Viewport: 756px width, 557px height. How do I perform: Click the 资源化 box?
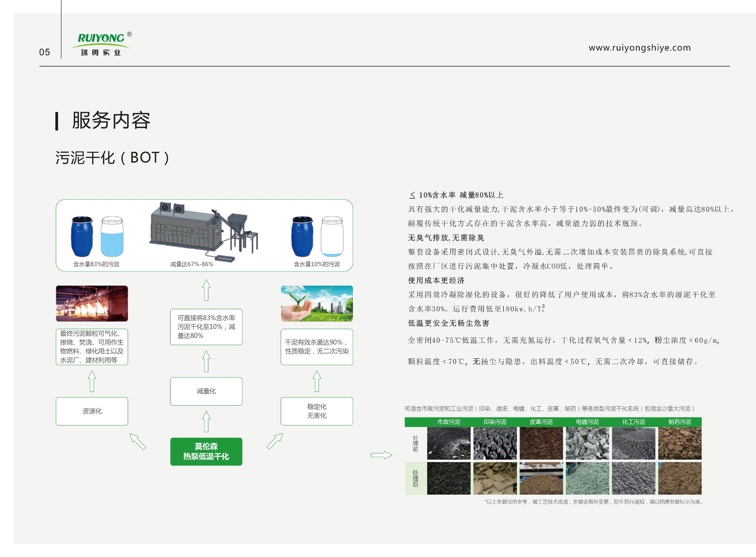pos(92,411)
